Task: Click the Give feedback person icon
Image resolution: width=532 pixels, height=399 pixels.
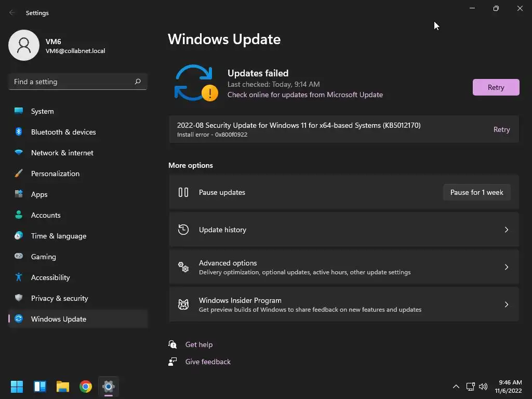Action: pos(172,362)
